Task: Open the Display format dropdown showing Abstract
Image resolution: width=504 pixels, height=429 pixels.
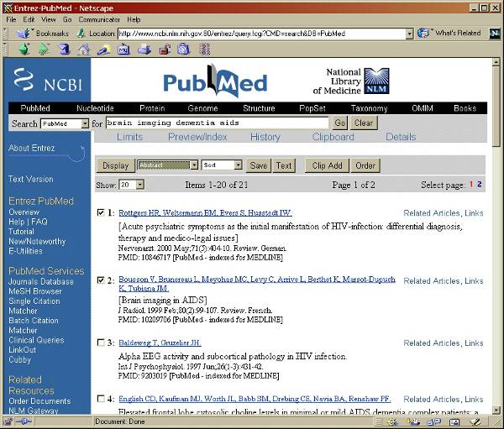Action: click(194, 165)
